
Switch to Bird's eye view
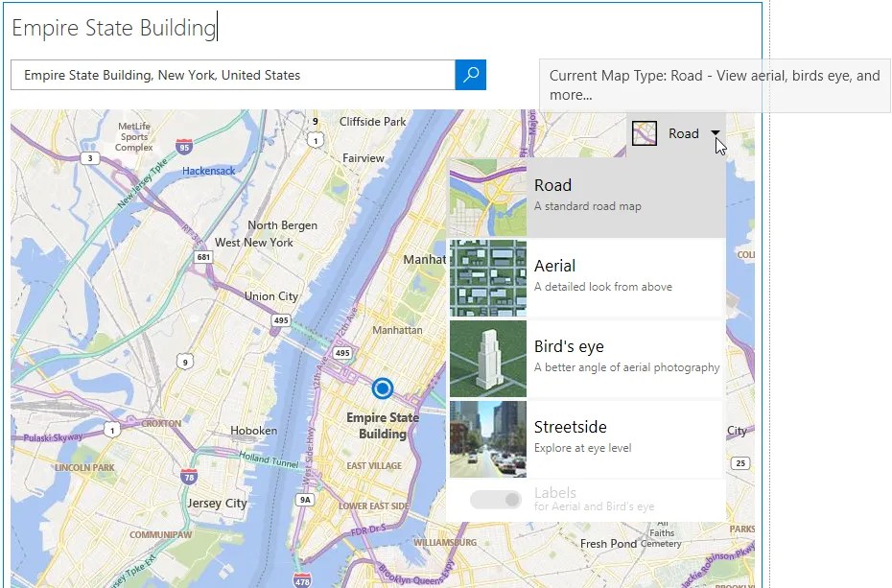pyautogui.click(x=588, y=358)
